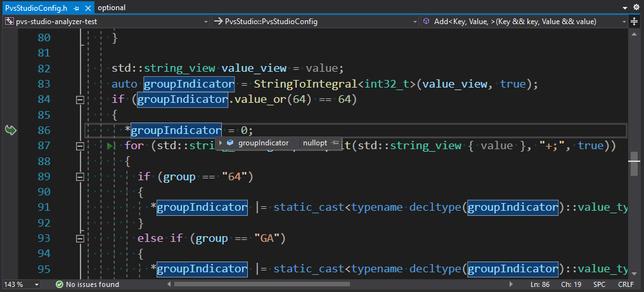Screen dimensions: 644x292
Task: Collapse the for loop on line 87
Action: 80,146
